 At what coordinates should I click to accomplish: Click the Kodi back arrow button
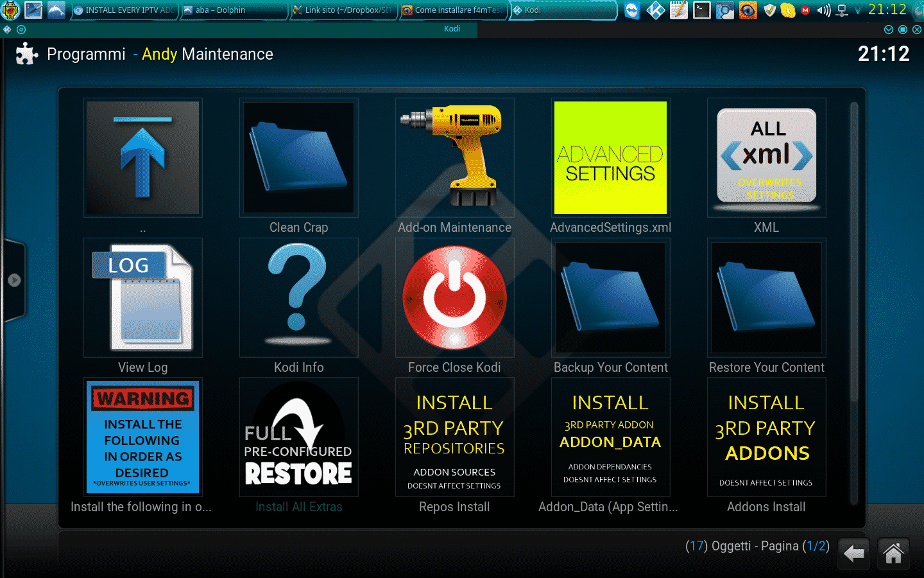click(854, 553)
